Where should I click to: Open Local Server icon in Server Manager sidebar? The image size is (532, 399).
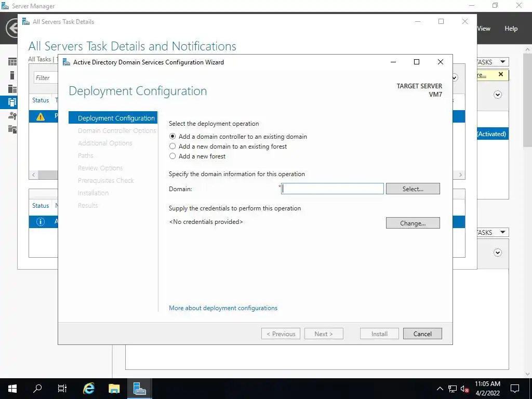(x=12, y=75)
